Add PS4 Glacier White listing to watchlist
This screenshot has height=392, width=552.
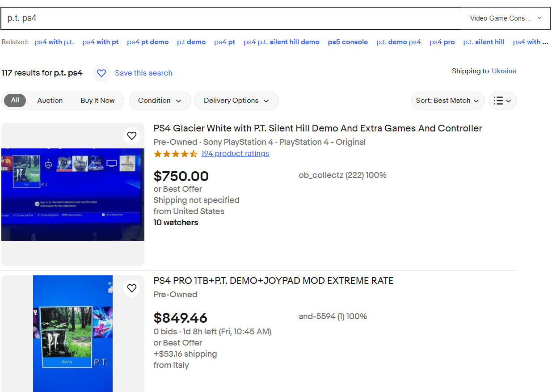click(131, 136)
